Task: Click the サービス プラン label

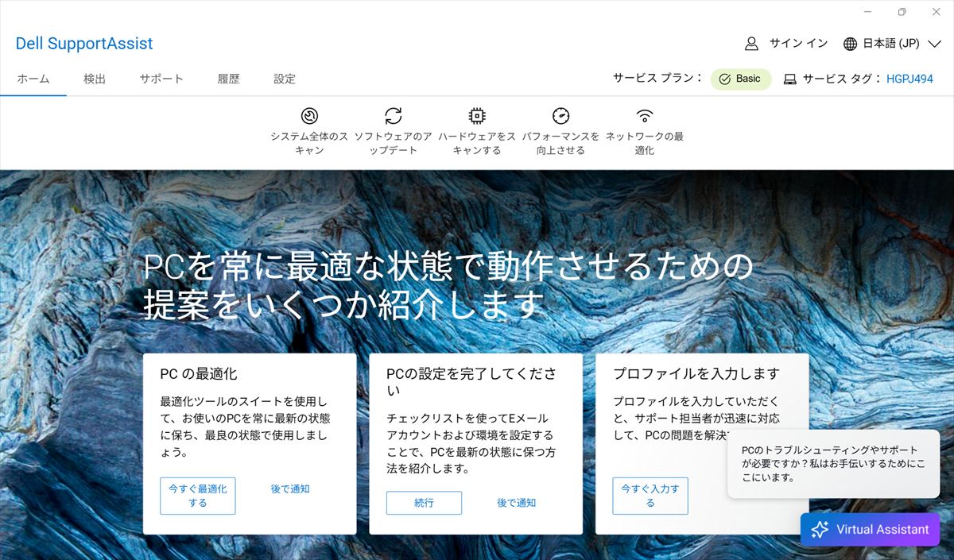Action: pos(657,79)
